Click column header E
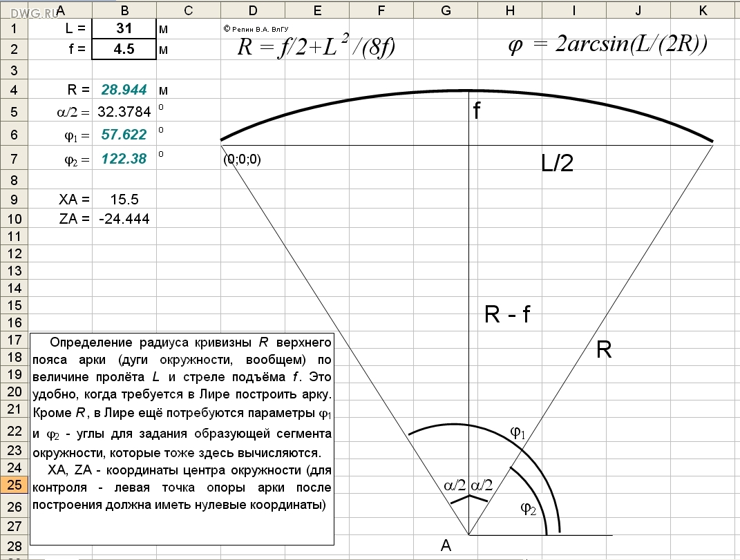Image resolution: width=740 pixels, height=560 pixels. (x=317, y=10)
